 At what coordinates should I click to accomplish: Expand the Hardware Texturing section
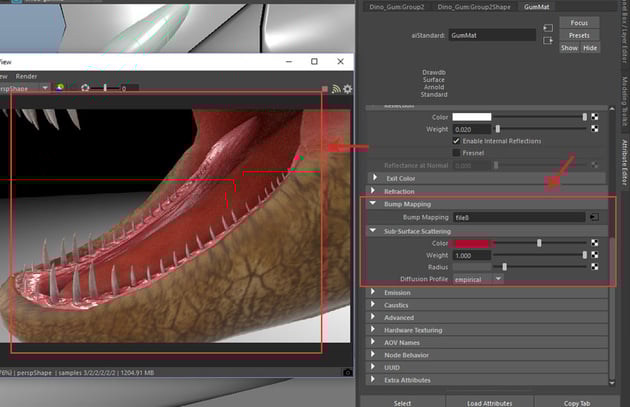(x=411, y=330)
